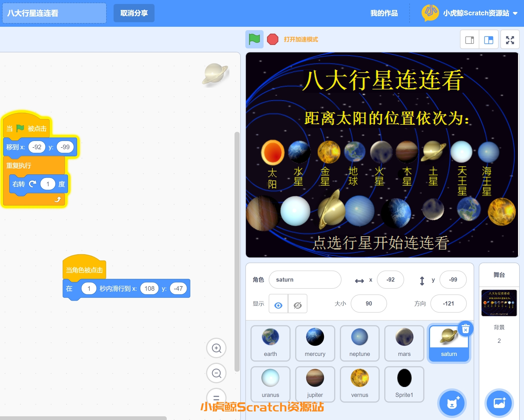Image resolution: width=524 pixels, height=420 pixels.
Task: Turn on turbo mode via 打开加速模式
Action: tap(301, 40)
